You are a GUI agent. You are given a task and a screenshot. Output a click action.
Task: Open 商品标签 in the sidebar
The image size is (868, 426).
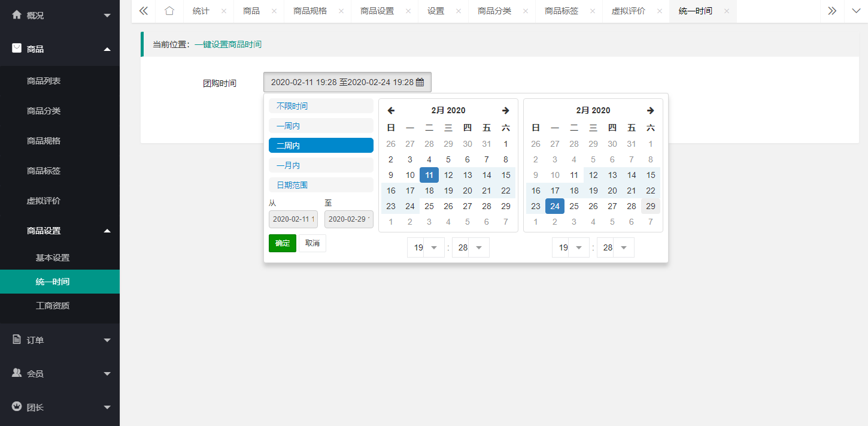click(60, 171)
